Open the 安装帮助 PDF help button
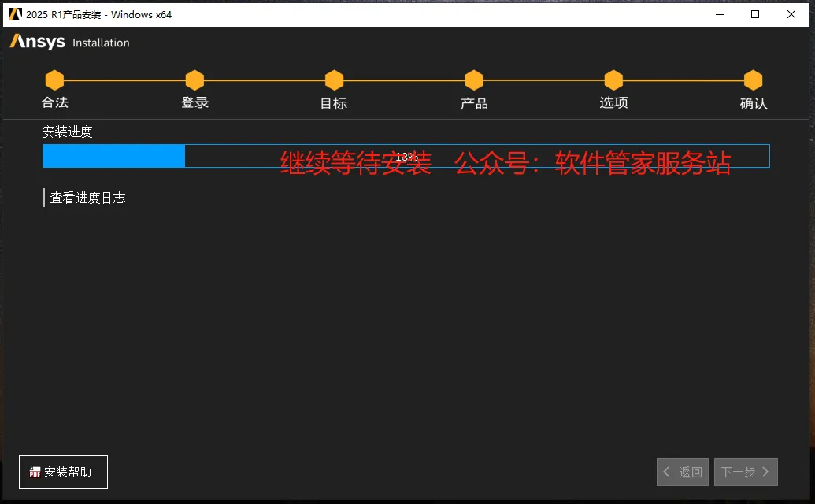The image size is (815, 504). point(64,472)
